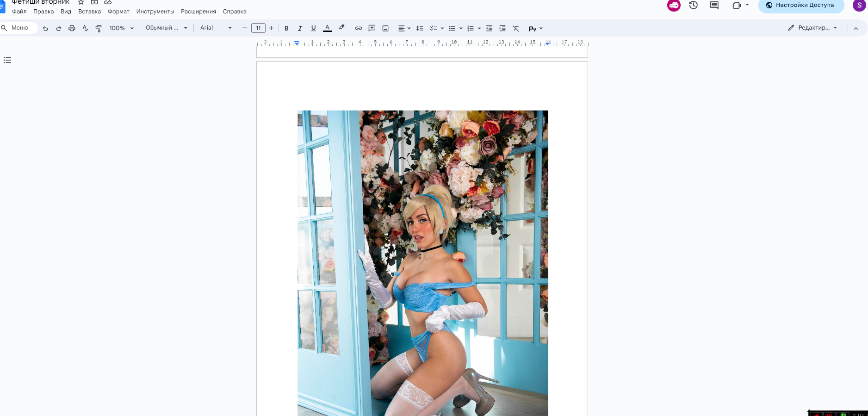Clear formatting with the toolbar icon
868x416 pixels.
click(x=516, y=28)
